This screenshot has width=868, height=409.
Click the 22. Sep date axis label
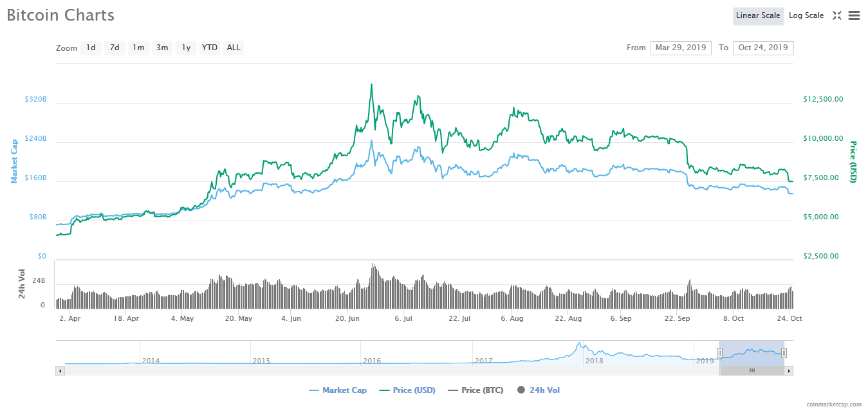pyautogui.click(x=678, y=318)
